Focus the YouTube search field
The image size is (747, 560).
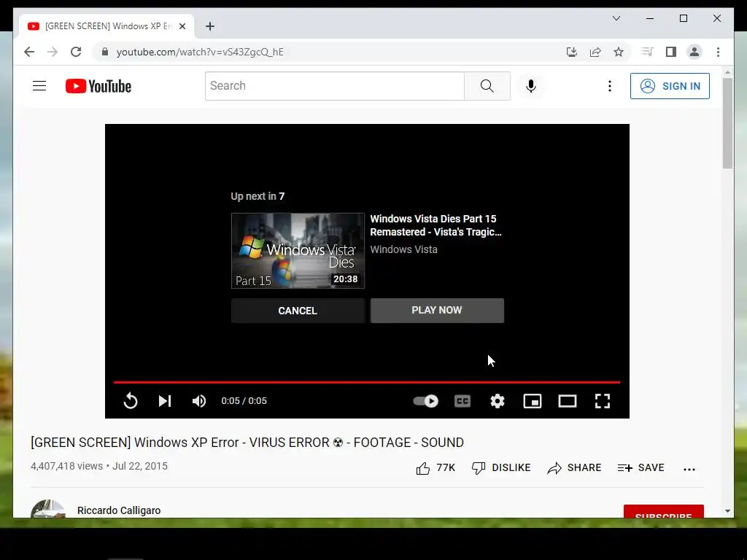click(334, 86)
